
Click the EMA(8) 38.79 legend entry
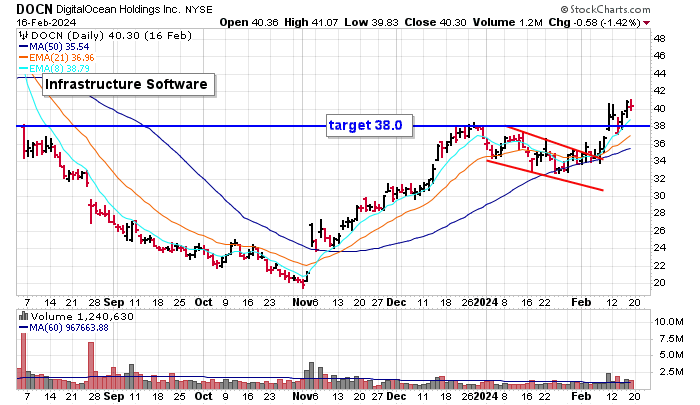coord(59,68)
